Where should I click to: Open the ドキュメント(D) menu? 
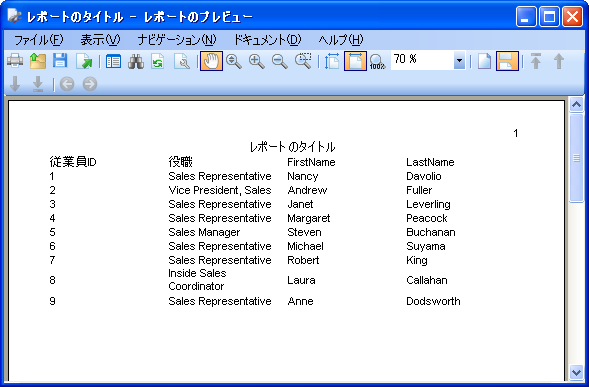pos(267,40)
